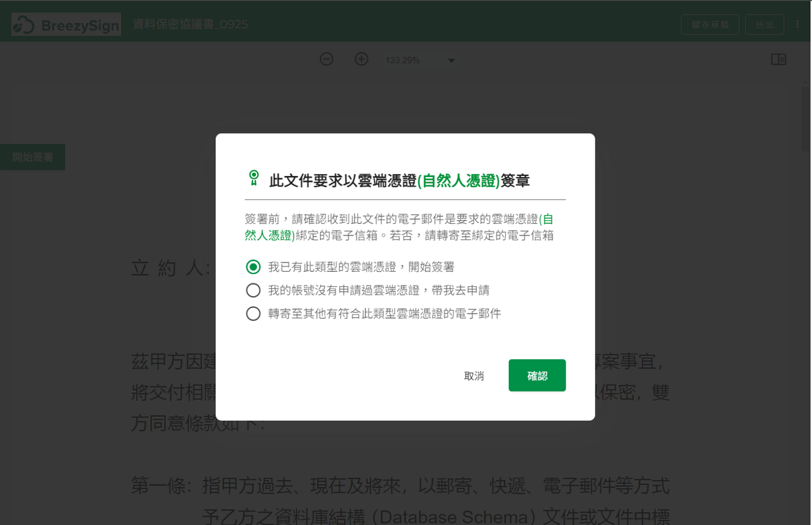This screenshot has width=812, height=525.
Task: Pick 轉寄至其他有符合此類型雲端憑證的電子郵件 radio option
Action: (253, 314)
